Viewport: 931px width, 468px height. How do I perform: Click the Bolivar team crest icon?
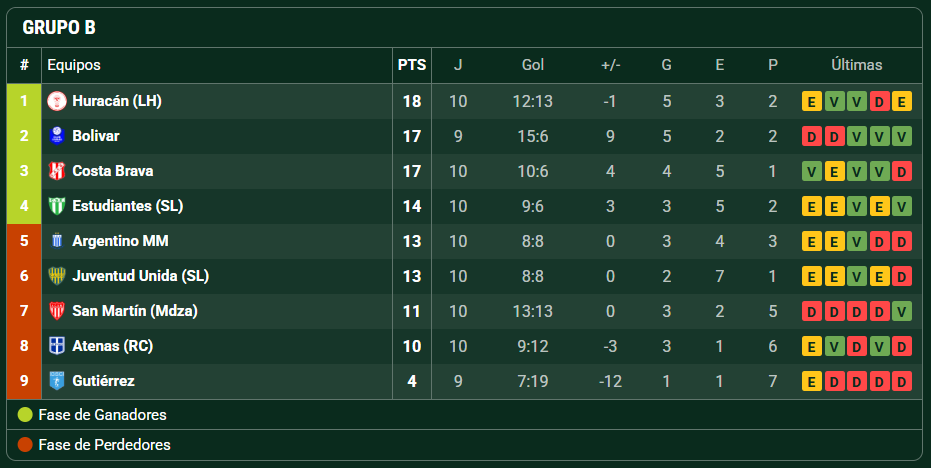coord(56,136)
